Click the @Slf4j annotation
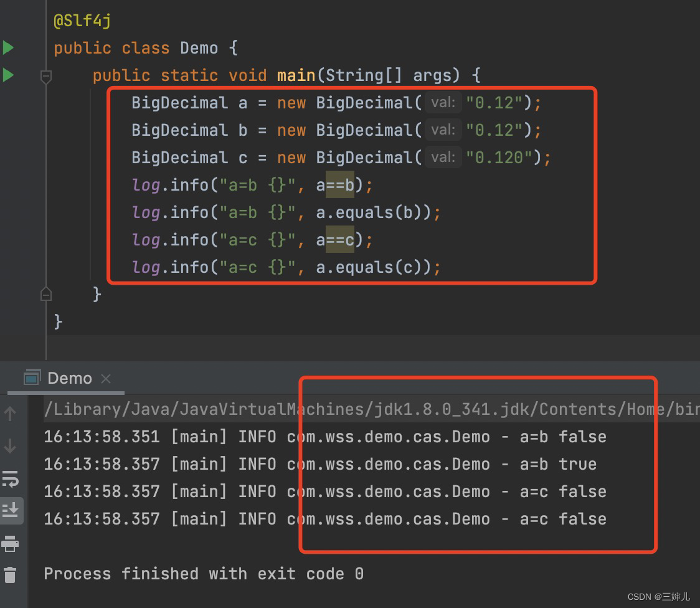The width and height of the screenshot is (700, 608). tap(82, 21)
